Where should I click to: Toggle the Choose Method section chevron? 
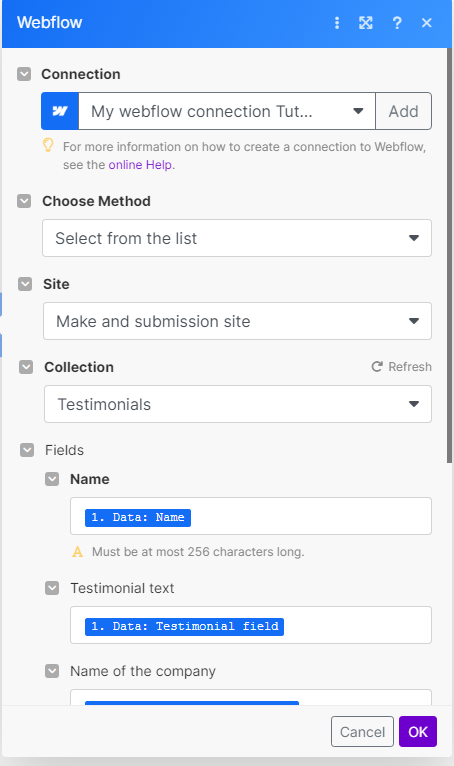24,201
